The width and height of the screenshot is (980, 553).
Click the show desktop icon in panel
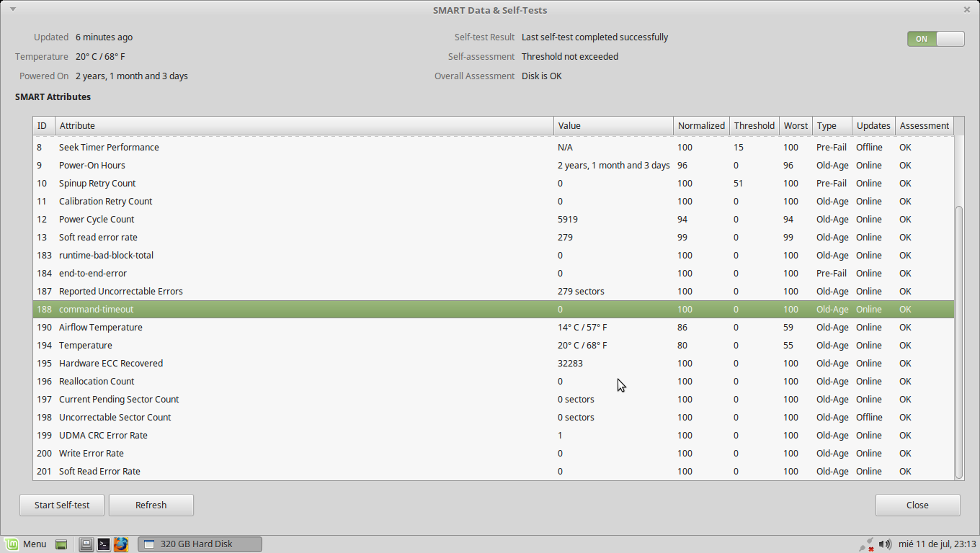pyautogui.click(x=61, y=544)
